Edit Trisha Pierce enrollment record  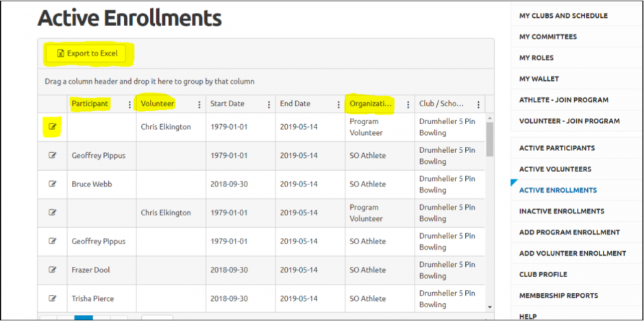(x=52, y=298)
